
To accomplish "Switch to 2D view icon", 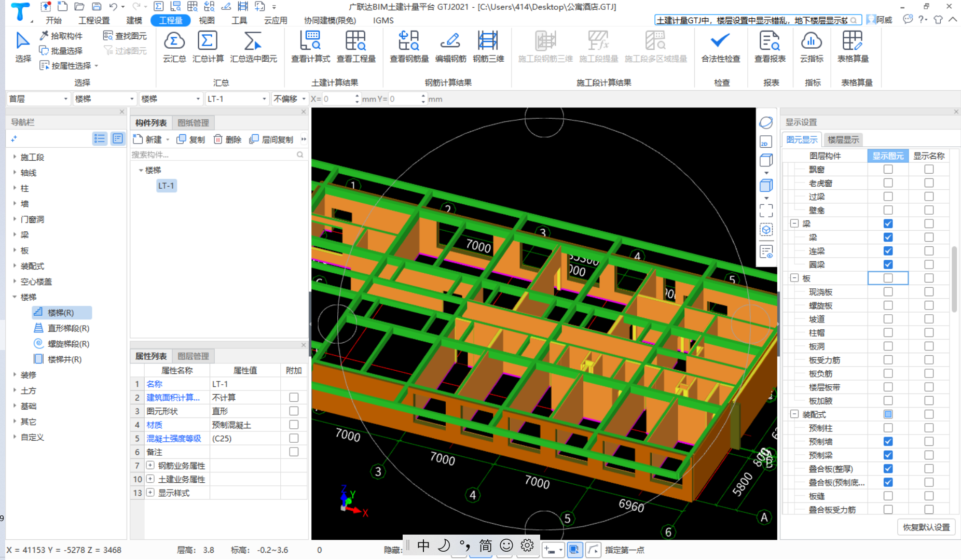I will [x=766, y=142].
